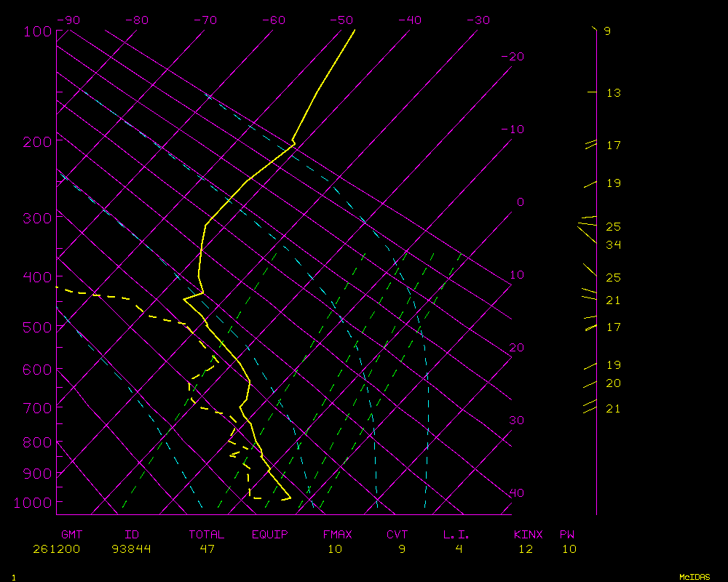Select the PW precipitable water header
Image resolution: width=728 pixels, height=582 pixels.
[568, 535]
